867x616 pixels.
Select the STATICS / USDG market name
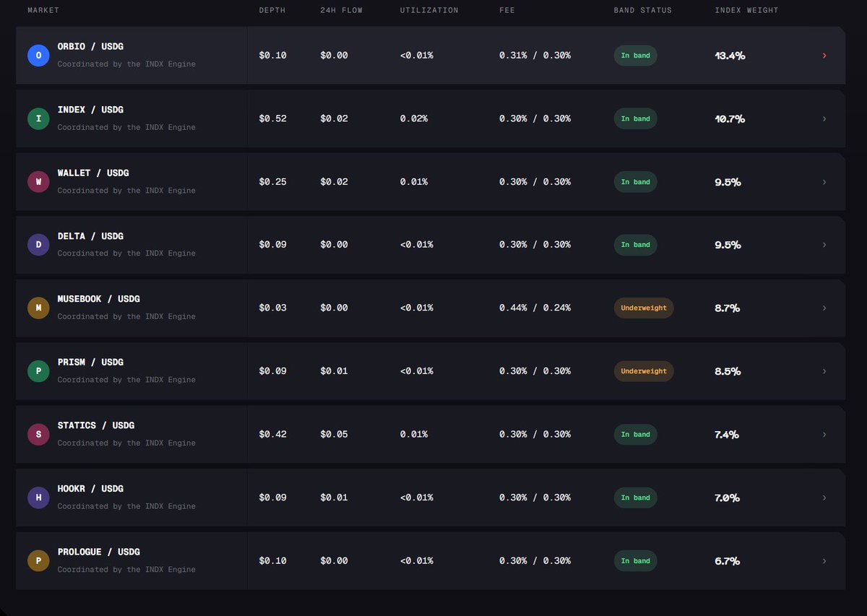[x=96, y=425]
